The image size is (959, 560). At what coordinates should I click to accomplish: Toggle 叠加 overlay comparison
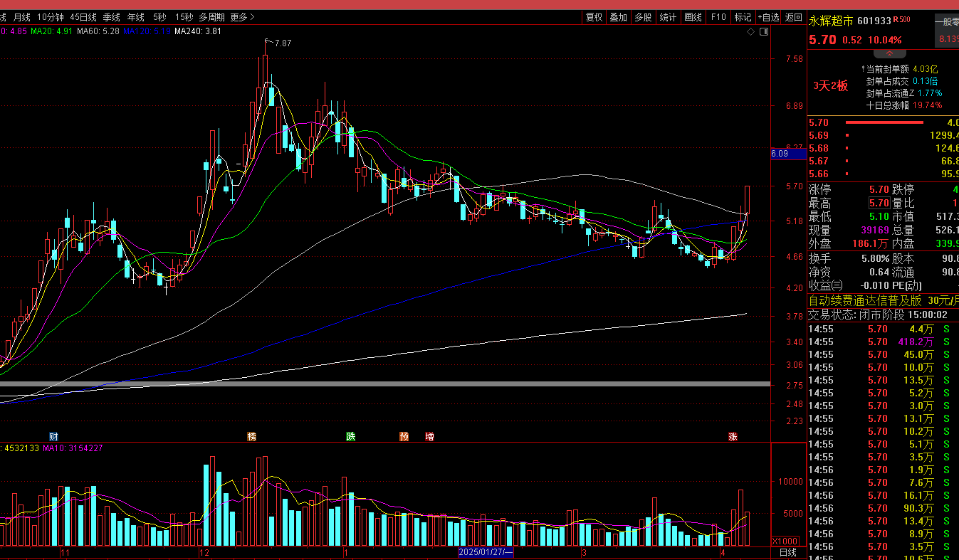click(618, 17)
